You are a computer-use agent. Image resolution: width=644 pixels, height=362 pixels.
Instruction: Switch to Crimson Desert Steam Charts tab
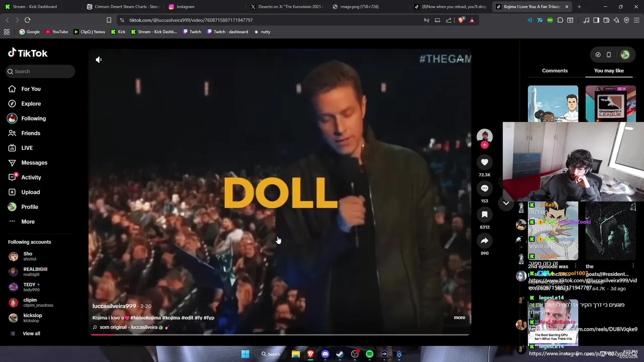click(122, 7)
